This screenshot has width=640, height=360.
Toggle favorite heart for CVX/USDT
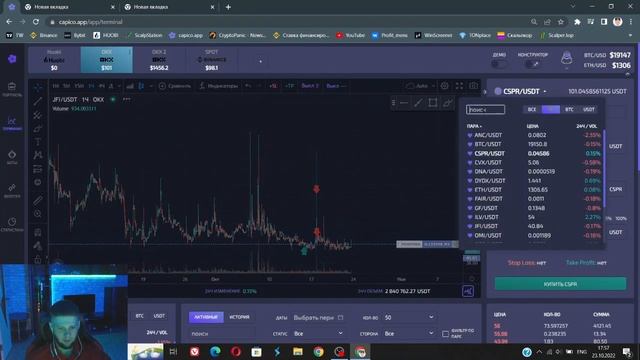coord(470,162)
